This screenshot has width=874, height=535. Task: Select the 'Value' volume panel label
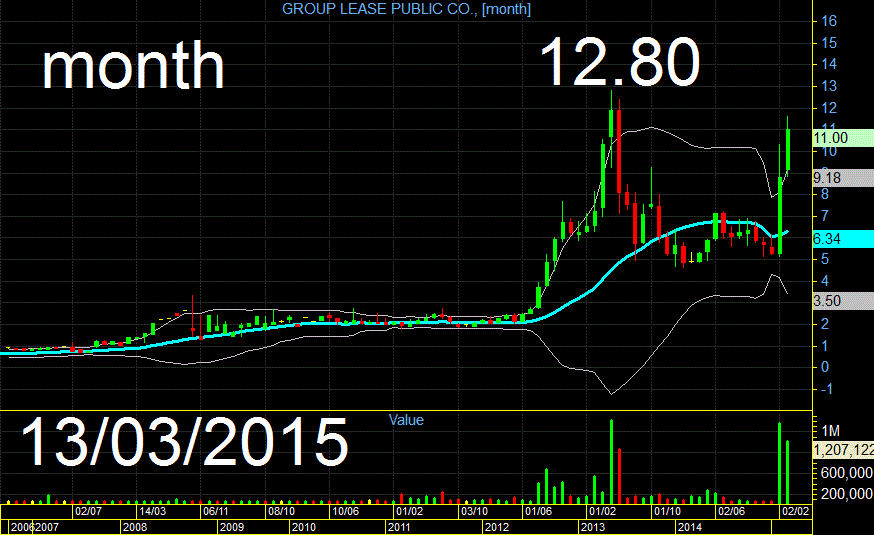click(406, 420)
